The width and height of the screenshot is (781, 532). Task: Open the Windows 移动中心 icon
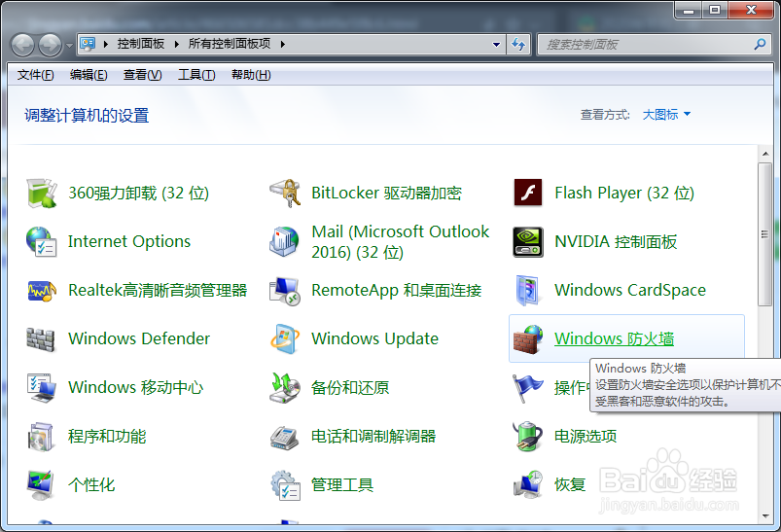pos(42,387)
